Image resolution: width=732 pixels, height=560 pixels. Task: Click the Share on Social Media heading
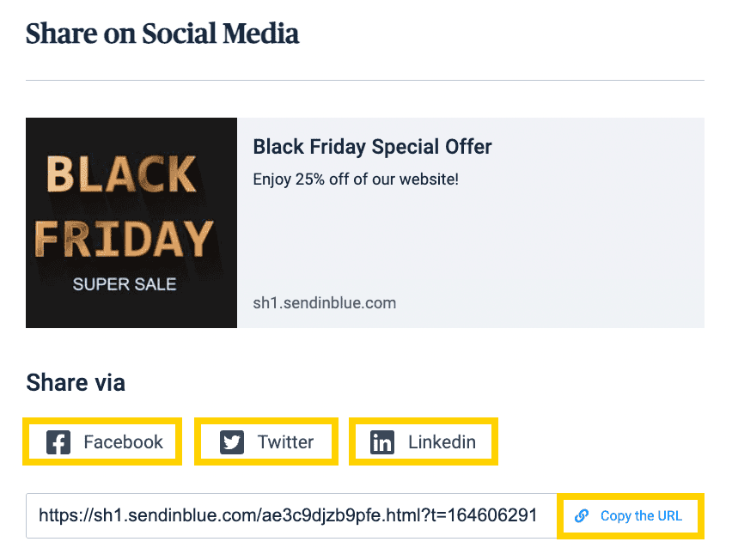tap(163, 33)
